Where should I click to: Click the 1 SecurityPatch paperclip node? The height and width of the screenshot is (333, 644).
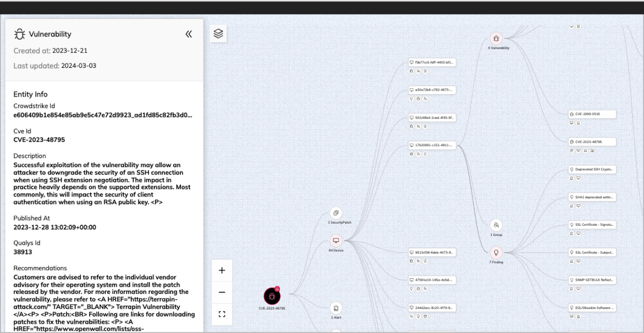click(x=336, y=212)
